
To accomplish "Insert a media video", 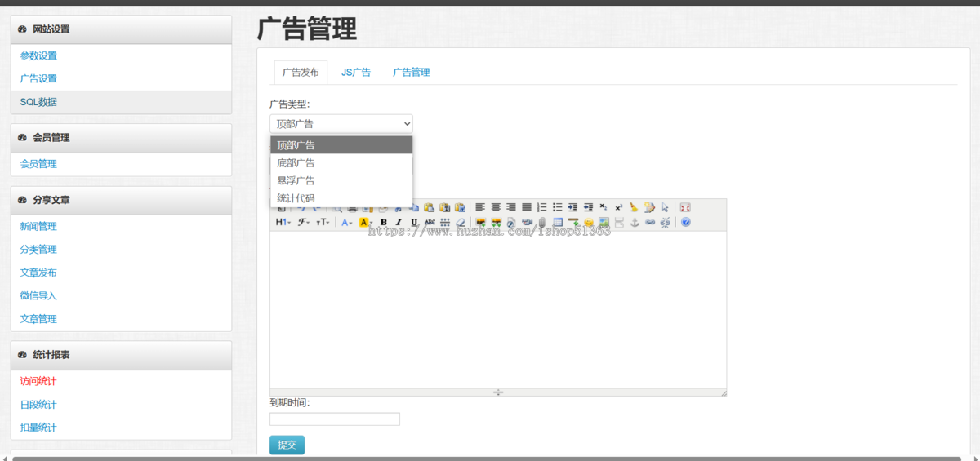I will pos(527,222).
